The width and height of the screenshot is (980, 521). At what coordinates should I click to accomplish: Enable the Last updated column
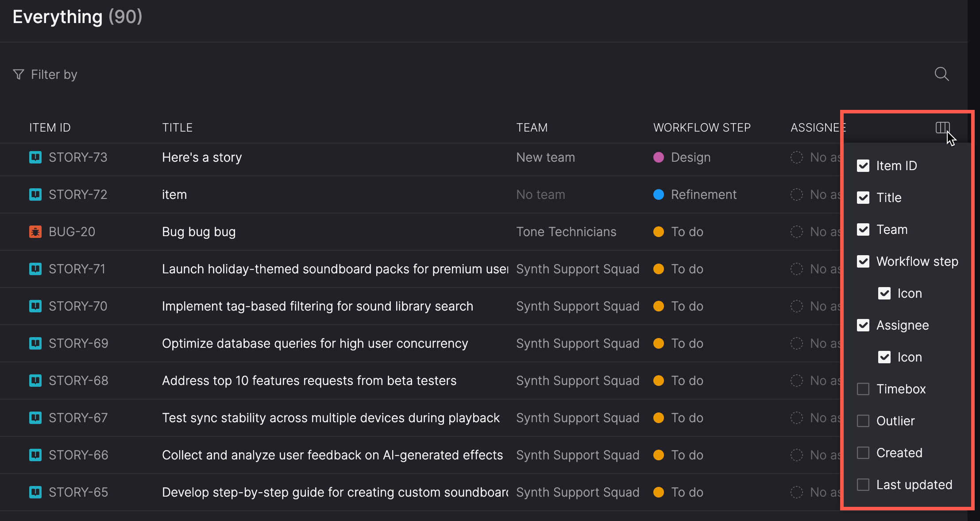tap(863, 485)
